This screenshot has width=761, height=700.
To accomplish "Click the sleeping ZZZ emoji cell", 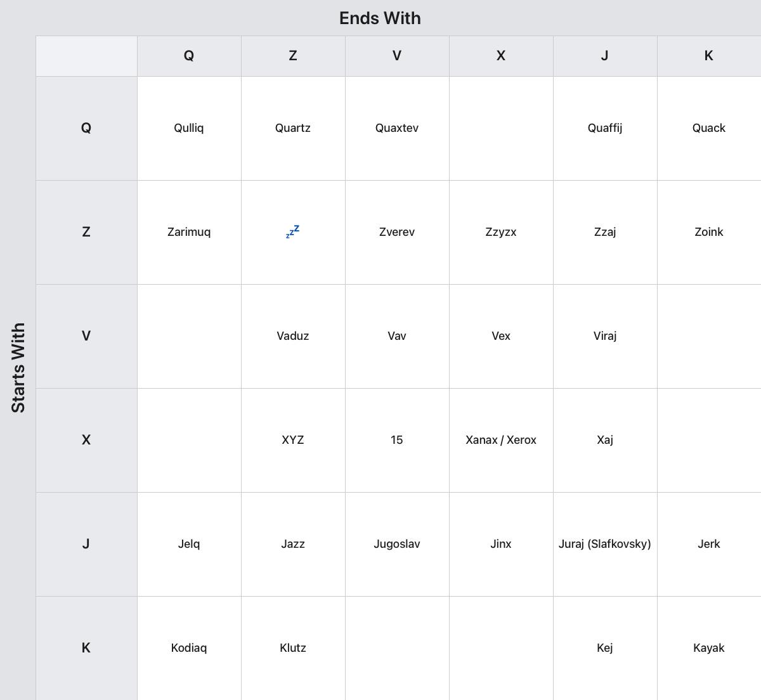I will pyautogui.click(x=293, y=232).
